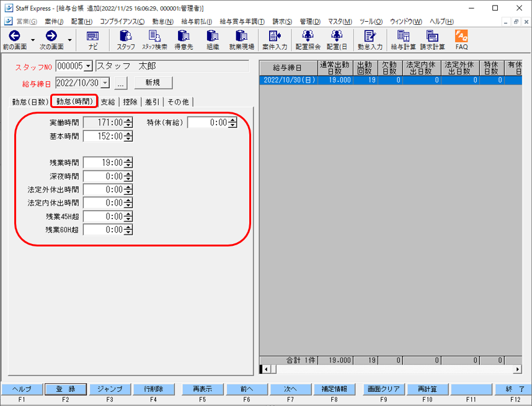Expand the 給与締日 date dropdown

pos(105,83)
